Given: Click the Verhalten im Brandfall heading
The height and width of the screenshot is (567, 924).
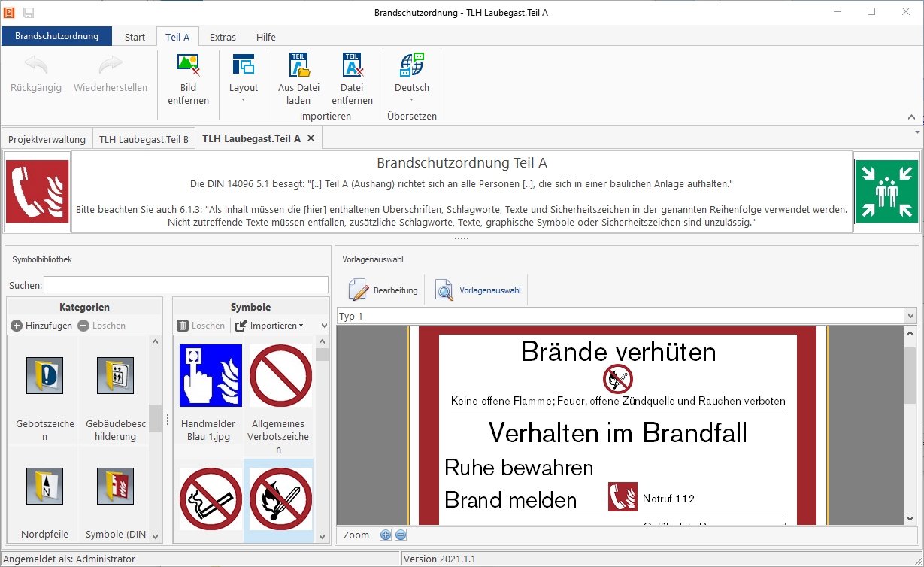Looking at the screenshot, I should pos(618,432).
